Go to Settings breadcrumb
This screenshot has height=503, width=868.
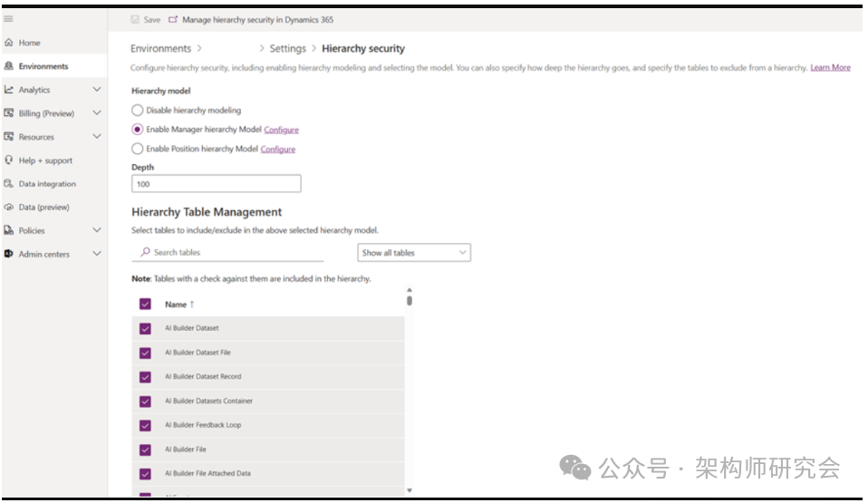287,48
